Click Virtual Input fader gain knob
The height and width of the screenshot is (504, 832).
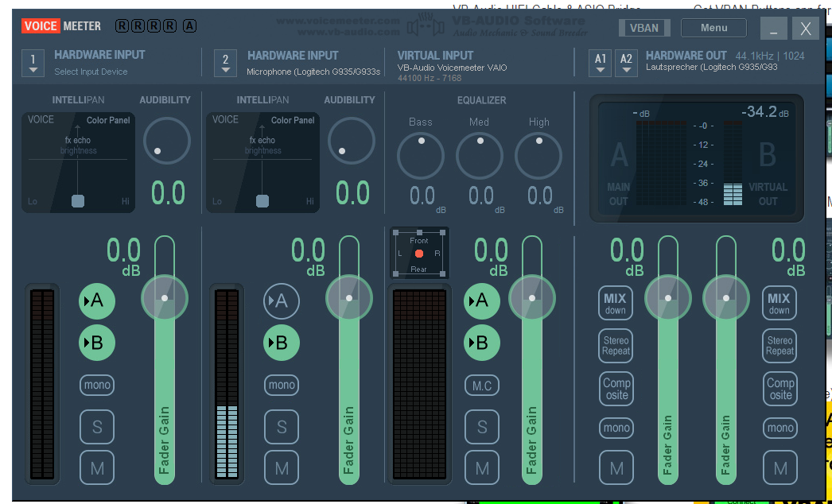[532, 297]
